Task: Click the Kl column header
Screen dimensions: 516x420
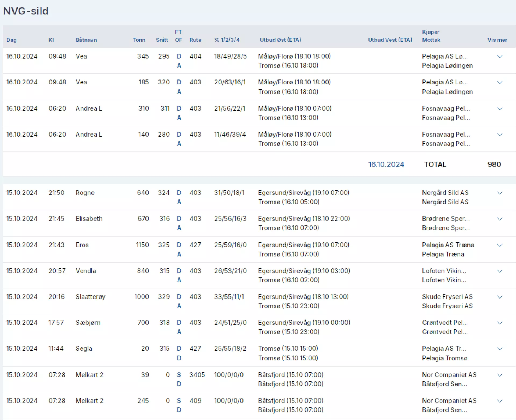Action: (x=51, y=40)
